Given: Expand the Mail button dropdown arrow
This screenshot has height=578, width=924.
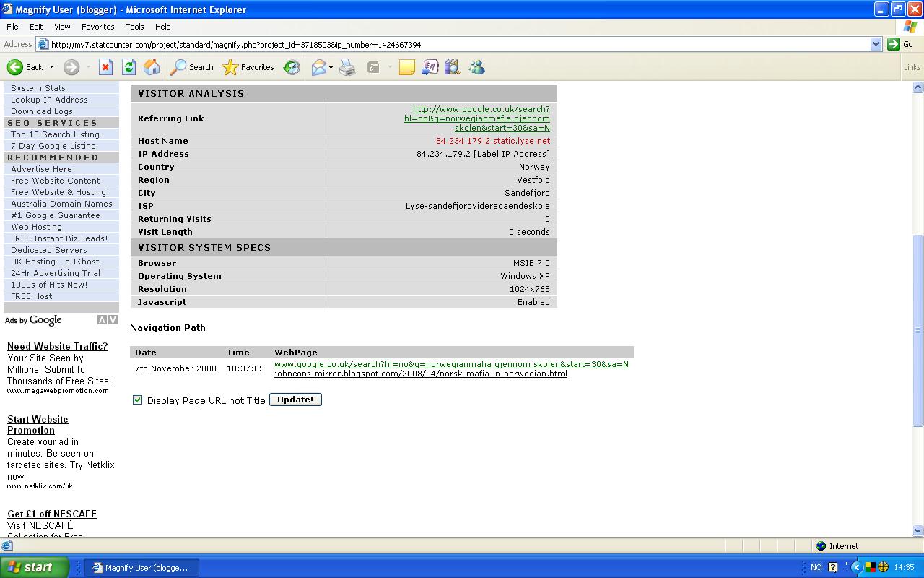Looking at the screenshot, I should point(331,67).
